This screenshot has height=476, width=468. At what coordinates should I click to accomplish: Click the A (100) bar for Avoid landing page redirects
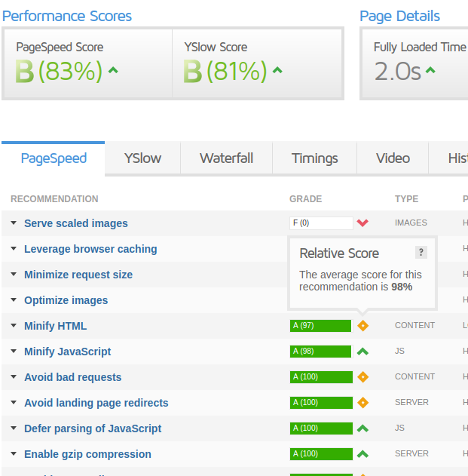(321, 403)
